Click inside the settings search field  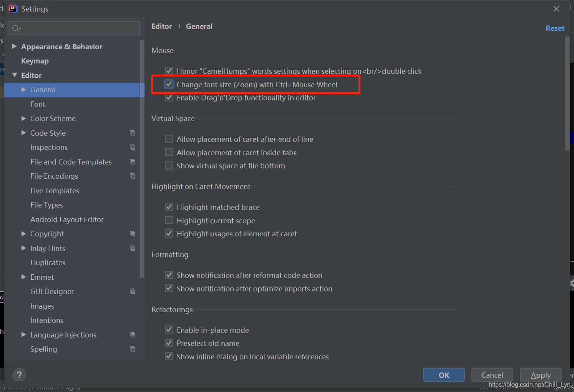75,28
